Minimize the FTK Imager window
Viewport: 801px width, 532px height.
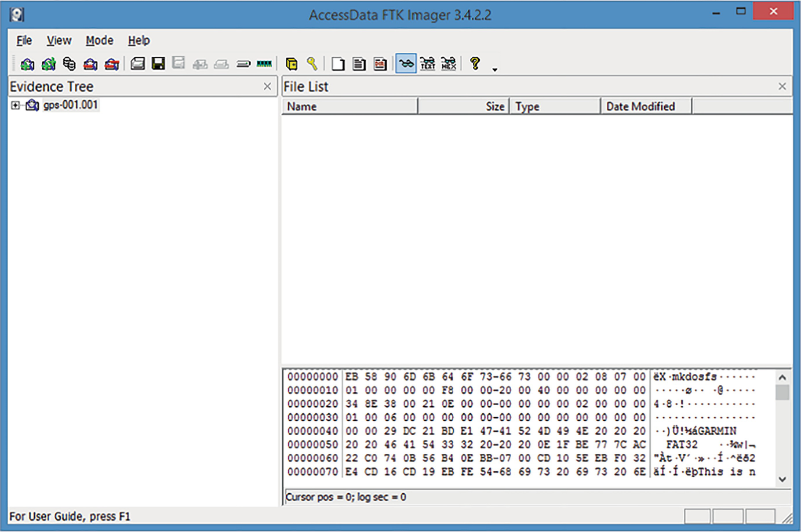point(716,12)
